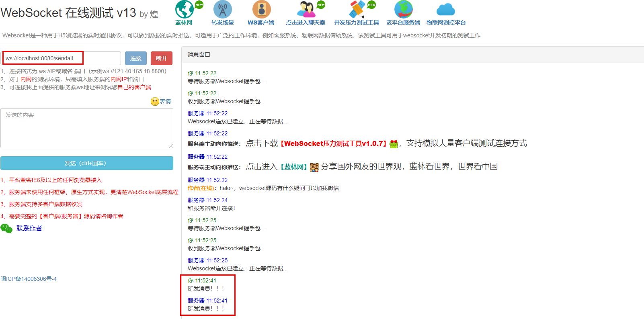Screen dimensions: 644x319
Task: Click the 平台兼容IE6及以上 note
Action: pos(51,180)
